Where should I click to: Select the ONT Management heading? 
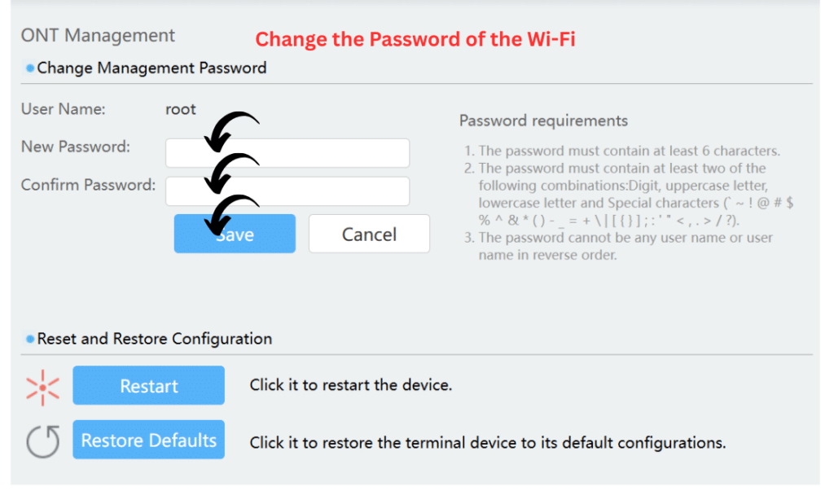click(98, 35)
